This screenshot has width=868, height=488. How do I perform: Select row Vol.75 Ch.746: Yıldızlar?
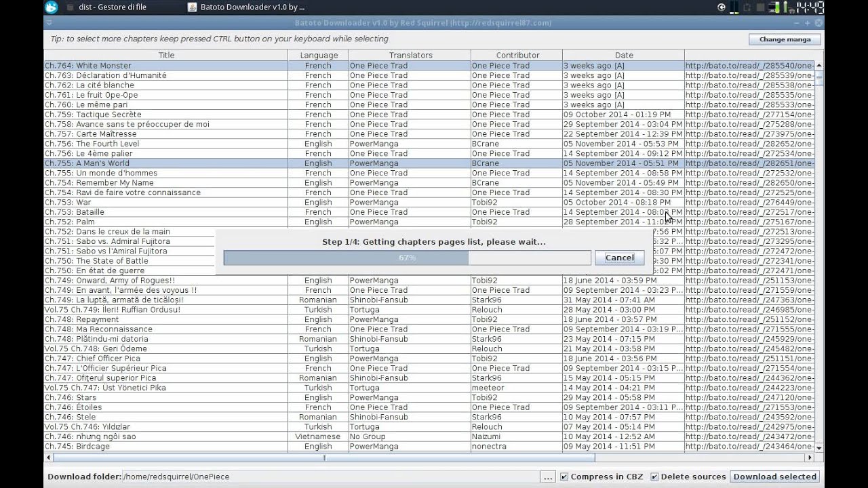pyautogui.click(x=429, y=427)
